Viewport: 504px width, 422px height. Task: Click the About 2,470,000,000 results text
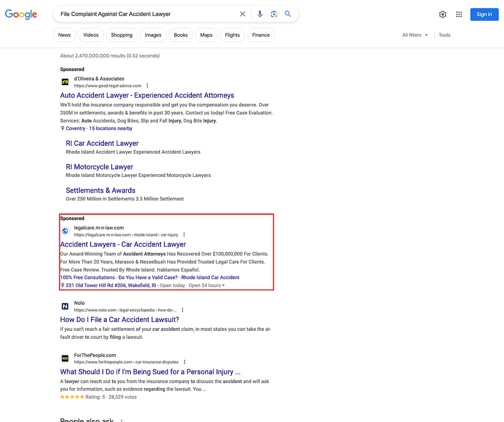[110, 56]
